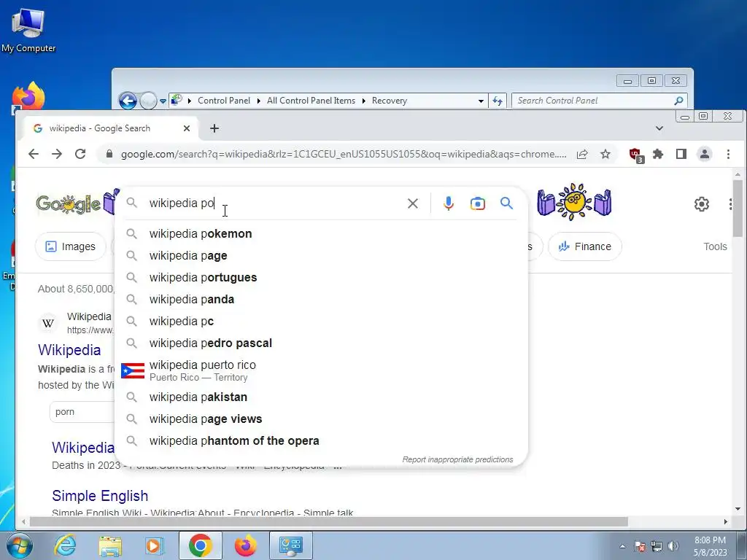Open the tab search chevron

point(659,128)
